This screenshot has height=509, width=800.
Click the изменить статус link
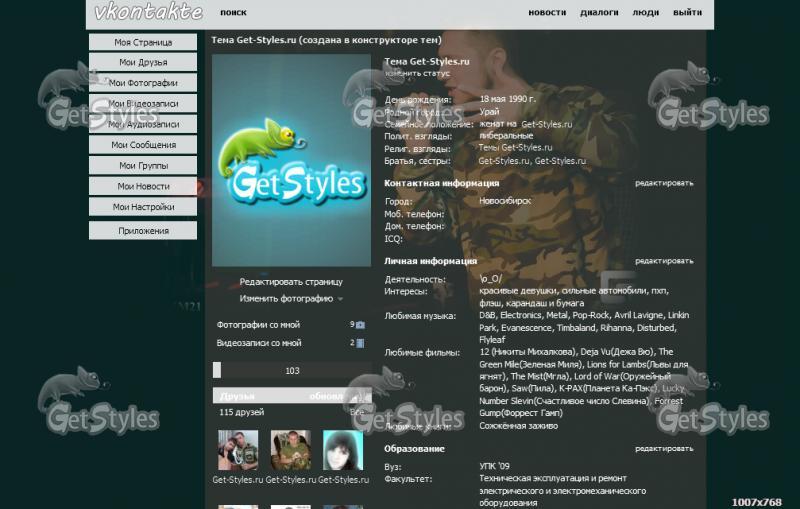click(x=417, y=74)
